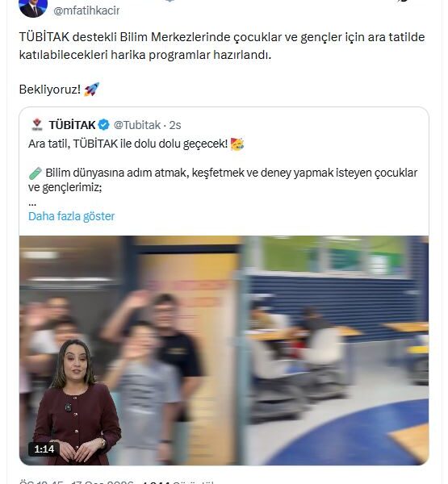Click the main tweet text about Bilim Merkezleri

tap(222, 46)
